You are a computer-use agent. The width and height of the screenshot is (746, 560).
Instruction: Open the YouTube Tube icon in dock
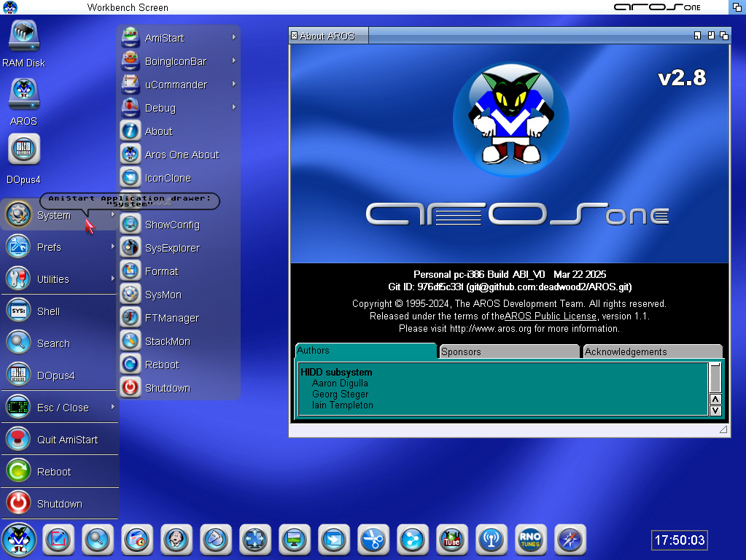pyautogui.click(x=451, y=540)
